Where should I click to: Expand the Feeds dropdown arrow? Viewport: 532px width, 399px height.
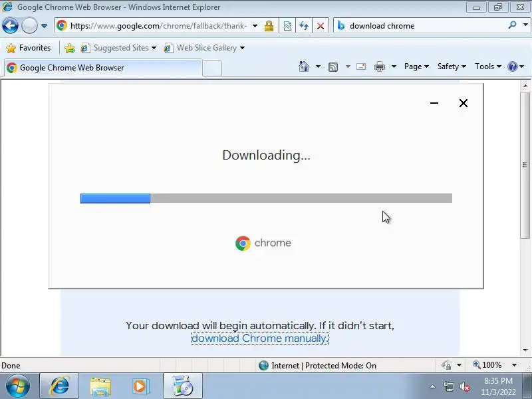click(348, 66)
